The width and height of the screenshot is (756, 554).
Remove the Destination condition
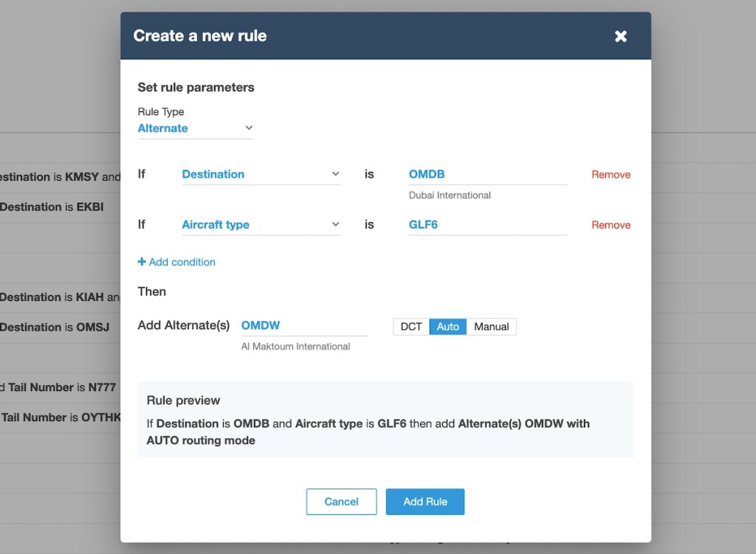pos(611,175)
